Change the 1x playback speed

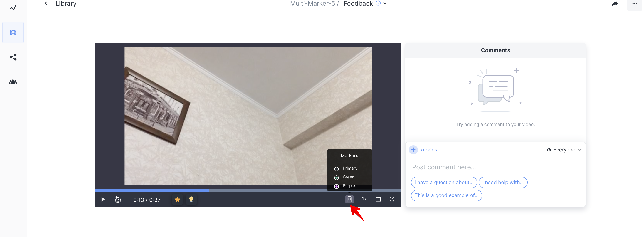click(x=364, y=199)
